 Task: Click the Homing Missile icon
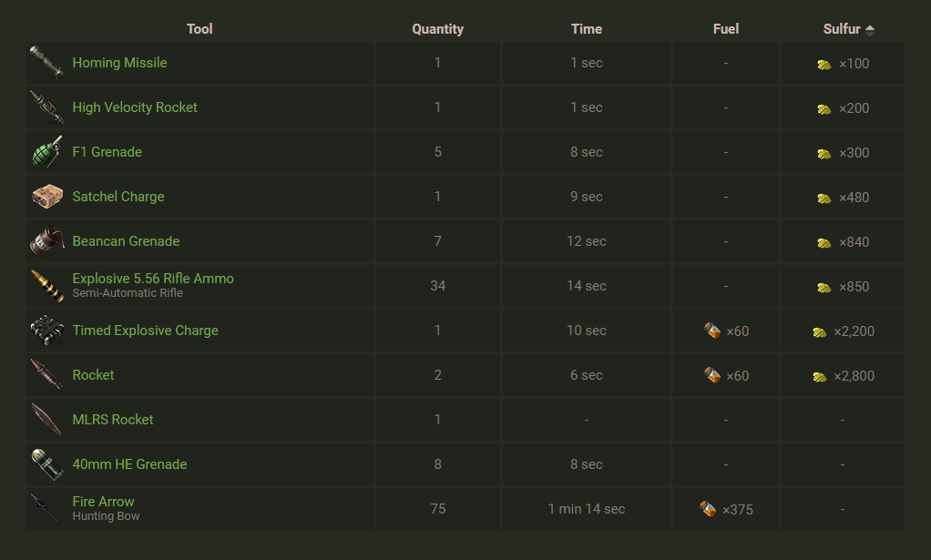(x=46, y=63)
